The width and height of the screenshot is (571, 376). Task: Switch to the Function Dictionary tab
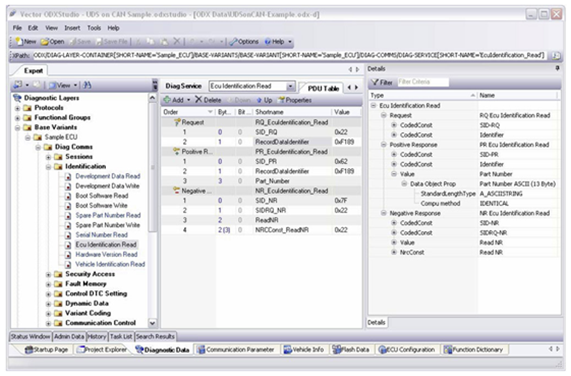(473, 350)
